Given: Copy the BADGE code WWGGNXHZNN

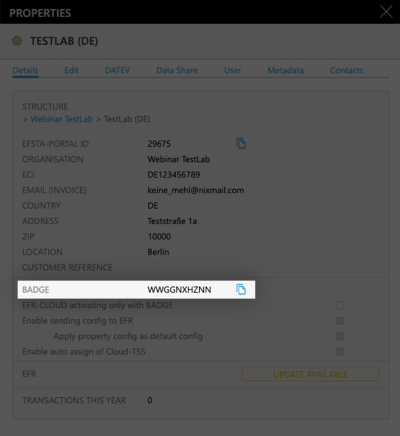Looking at the screenshot, I should (x=241, y=289).
